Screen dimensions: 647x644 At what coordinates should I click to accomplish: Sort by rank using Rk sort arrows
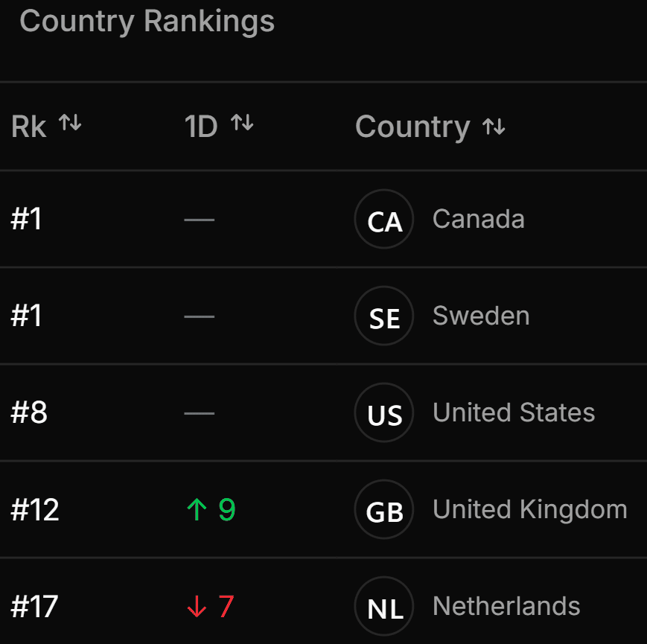tap(70, 124)
